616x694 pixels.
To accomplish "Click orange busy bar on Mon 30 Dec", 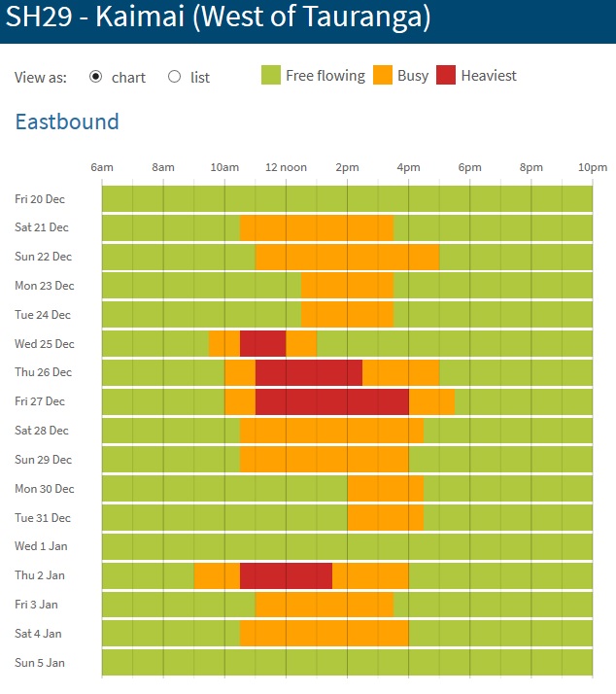I will 385,488.
